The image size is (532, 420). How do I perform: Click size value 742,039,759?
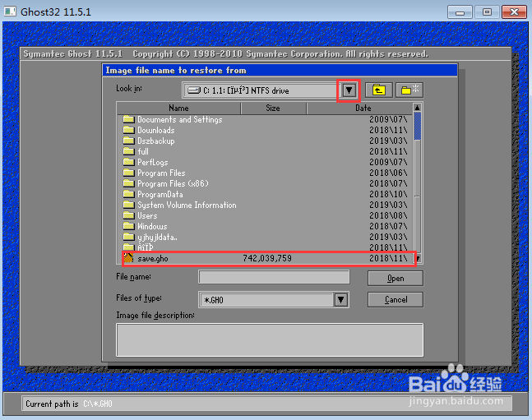(267, 258)
